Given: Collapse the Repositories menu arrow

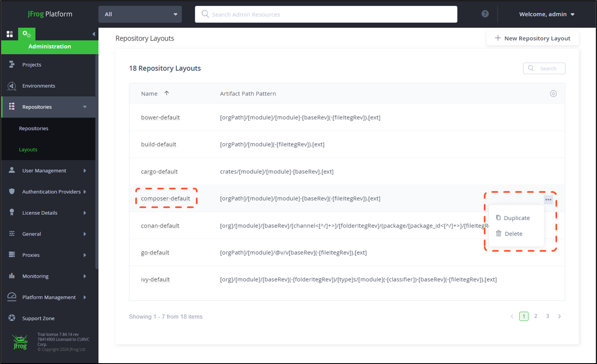Looking at the screenshot, I should coord(85,107).
